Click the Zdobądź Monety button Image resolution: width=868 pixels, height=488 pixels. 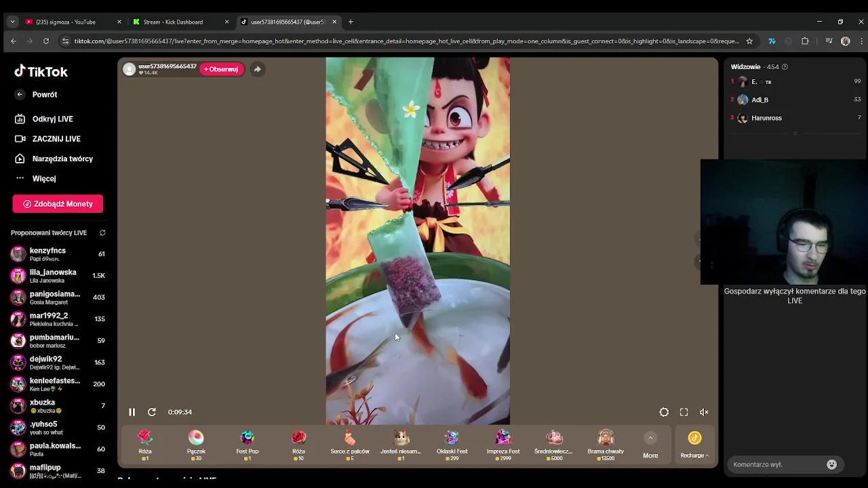58,203
